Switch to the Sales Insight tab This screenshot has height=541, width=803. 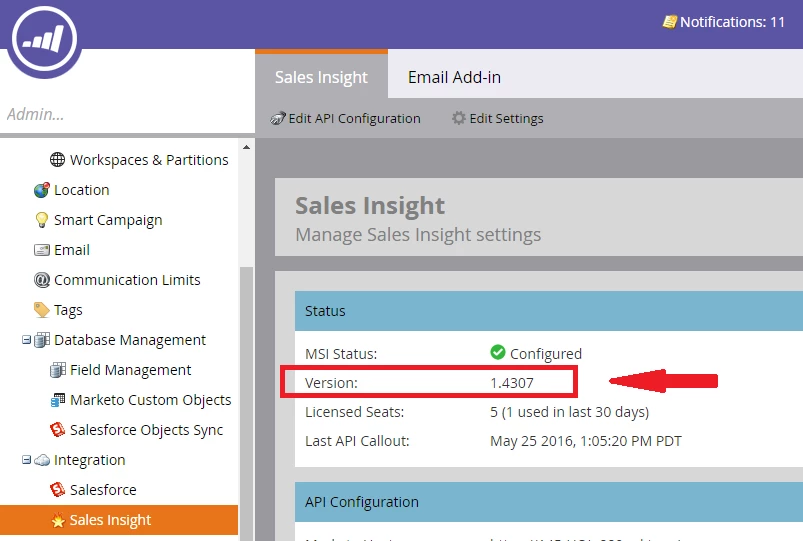pyautogui.click(x=321, y=77)
